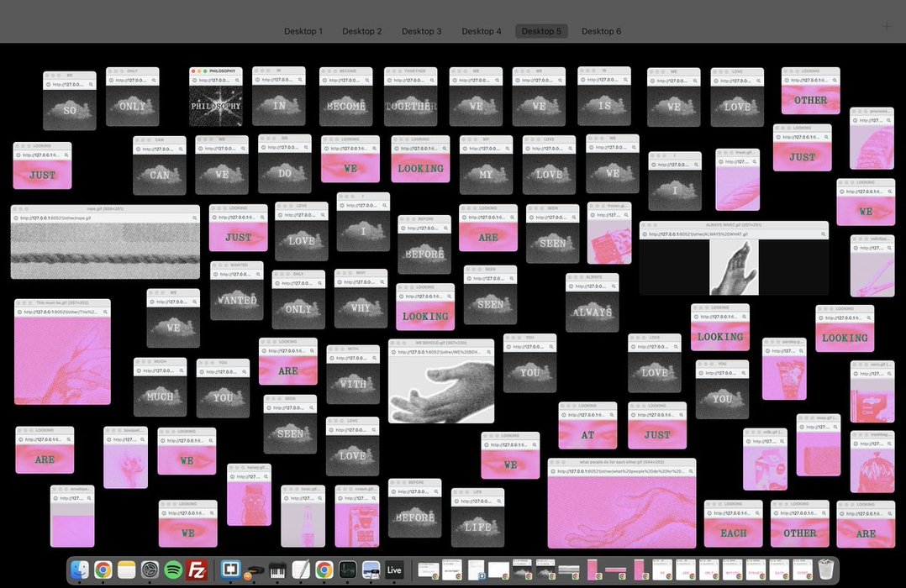Launch Spotify from the dock

(173, 570)
